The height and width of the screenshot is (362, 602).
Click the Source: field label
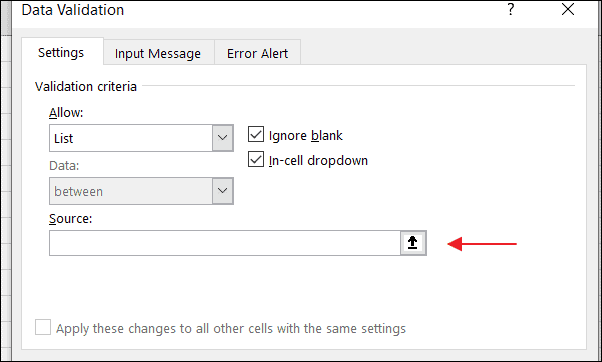tap(71, 218)
